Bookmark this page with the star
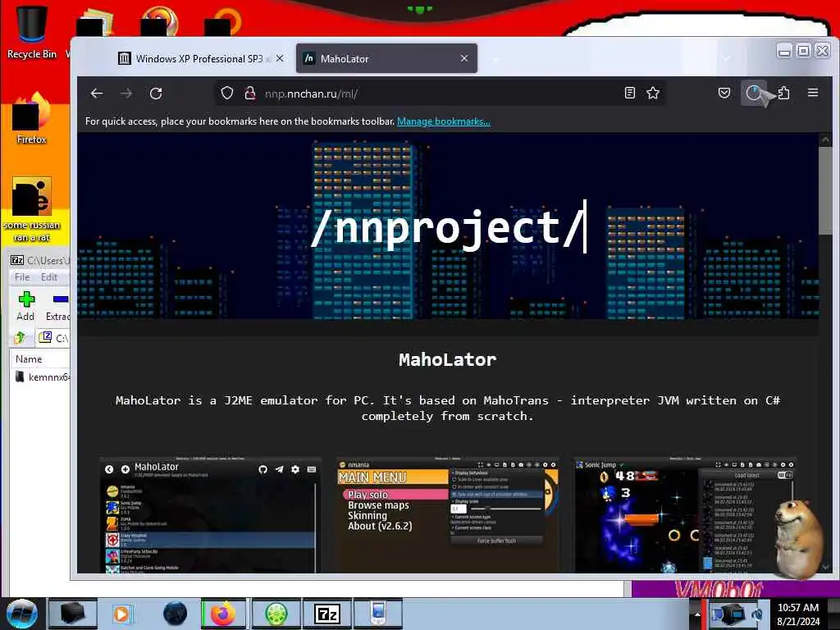The width and height of the screenshot is (840, 630). click(x=653, y=94)
